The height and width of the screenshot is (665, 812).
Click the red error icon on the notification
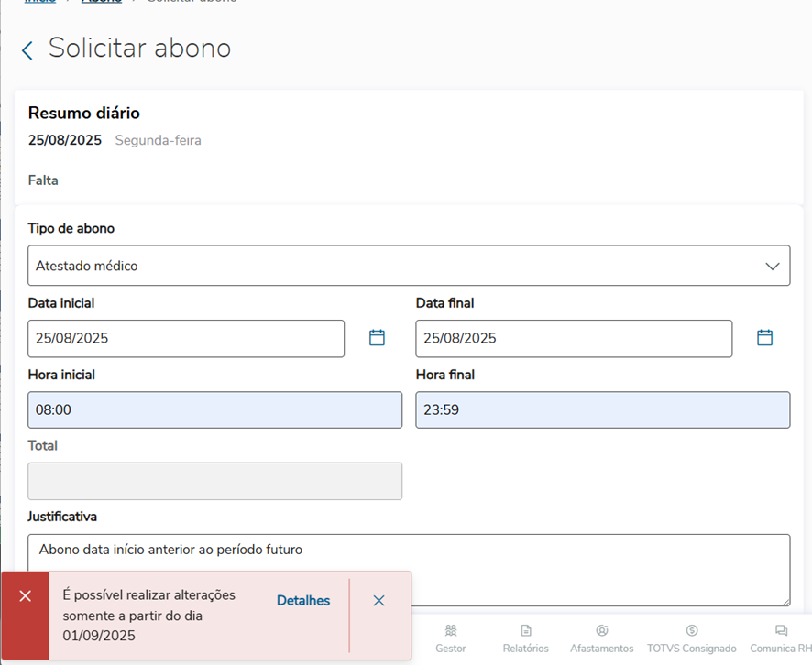26,596
